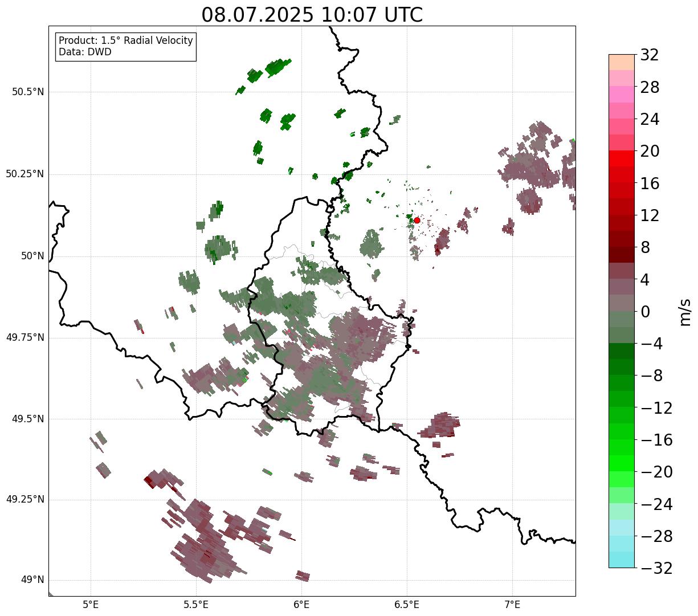Click the colorbar tick value −32
The height and width of the screenshot is (616, 698).
click(656, 568)
